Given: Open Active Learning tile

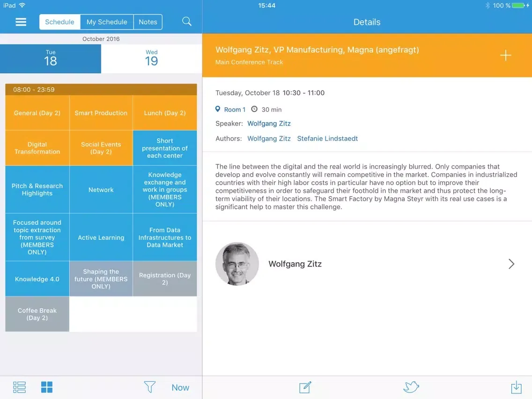Looking at the screenshot, I should click(101, 237).
